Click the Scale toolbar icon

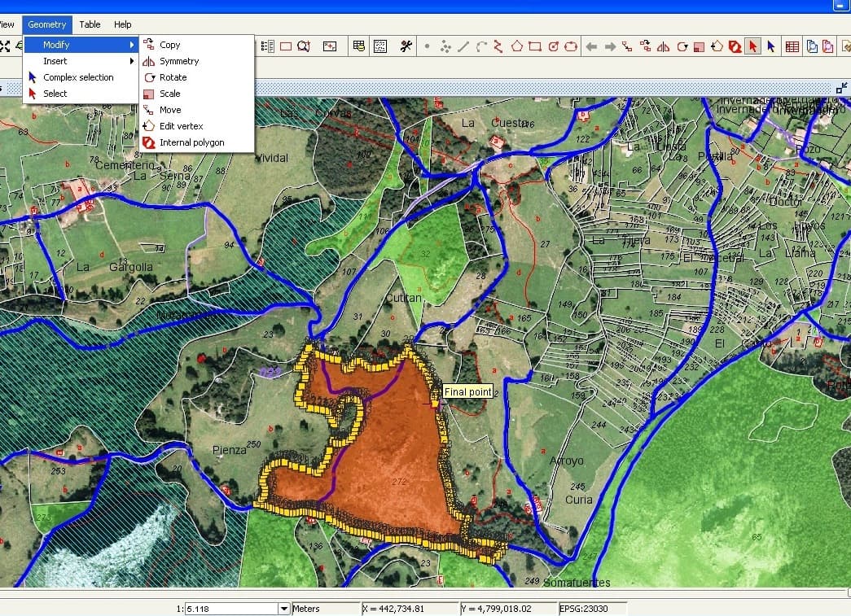(x=699, y=46)
